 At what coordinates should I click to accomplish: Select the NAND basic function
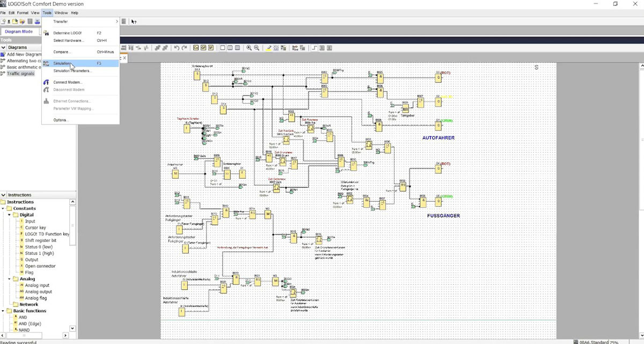[x=24, y=330]
